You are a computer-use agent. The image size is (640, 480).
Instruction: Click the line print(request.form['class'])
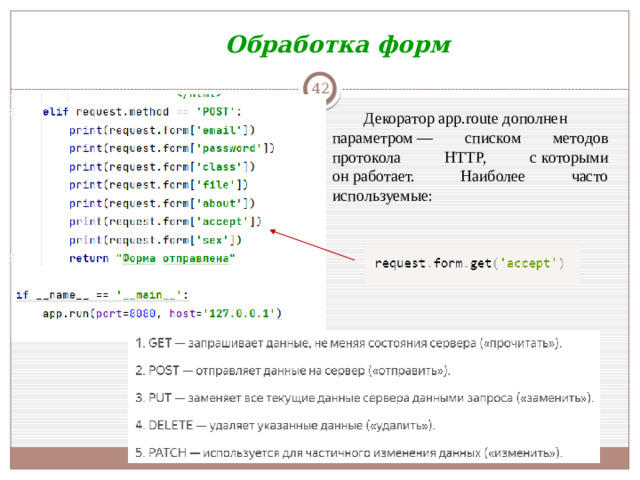pos(162,167)
